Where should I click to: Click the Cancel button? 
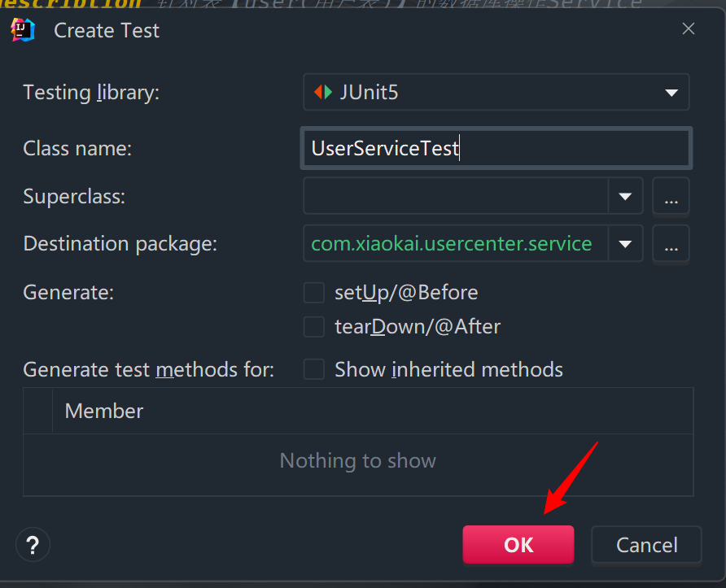point(646,545)
